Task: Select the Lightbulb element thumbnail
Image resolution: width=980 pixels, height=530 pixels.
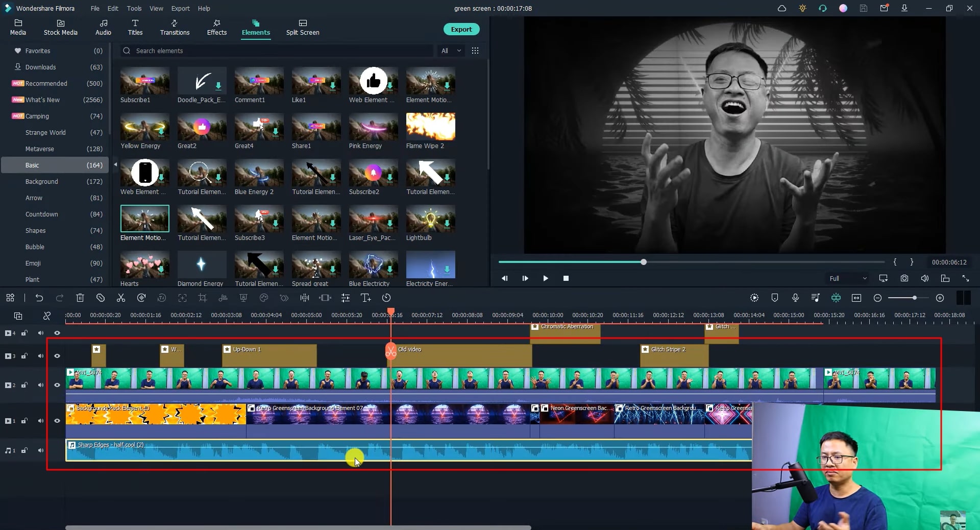Action: [430, 220]
